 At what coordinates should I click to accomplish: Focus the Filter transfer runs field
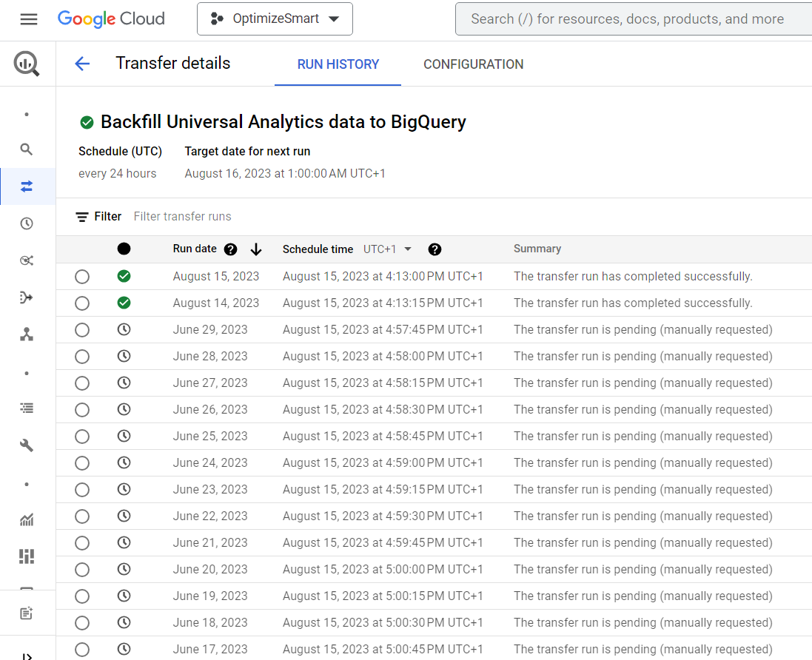click(182, 216)
